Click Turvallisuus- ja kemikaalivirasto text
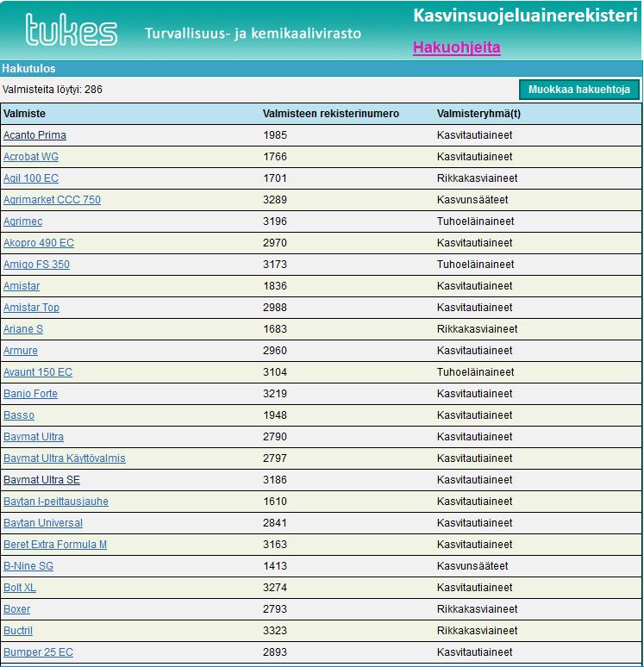The height and width of the screenshot is (667, 644). click(253, 34)
